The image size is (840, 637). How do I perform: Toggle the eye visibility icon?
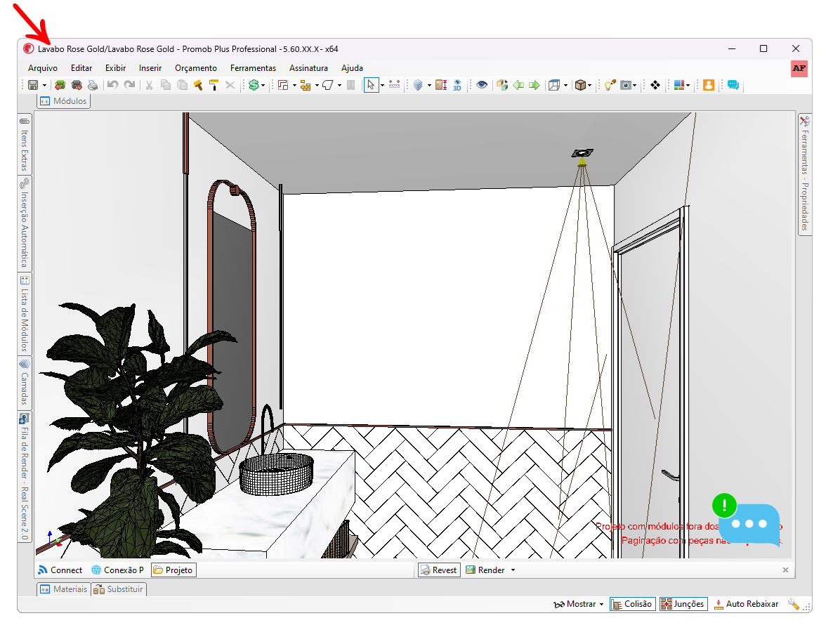482,85
